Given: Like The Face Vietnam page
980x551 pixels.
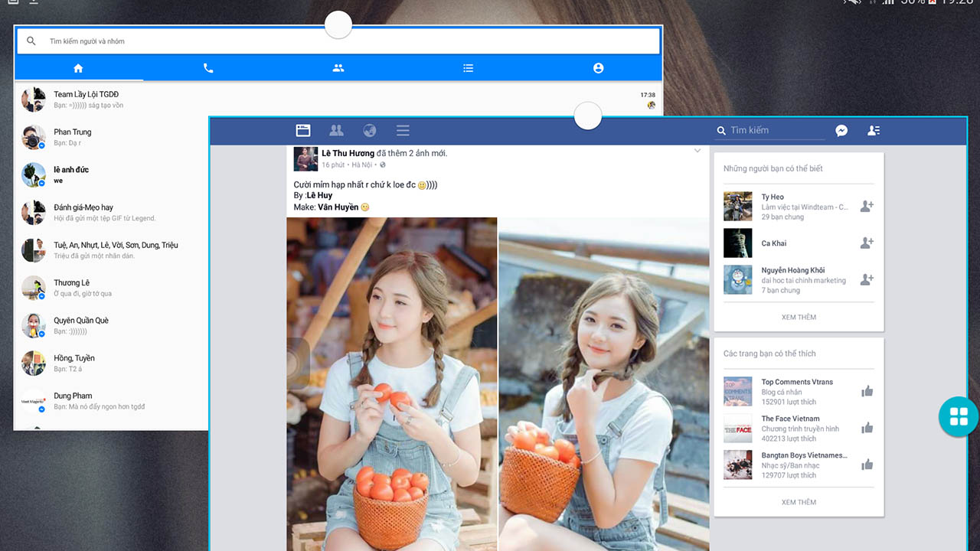Looking at the screenshot, I should 867,429.
